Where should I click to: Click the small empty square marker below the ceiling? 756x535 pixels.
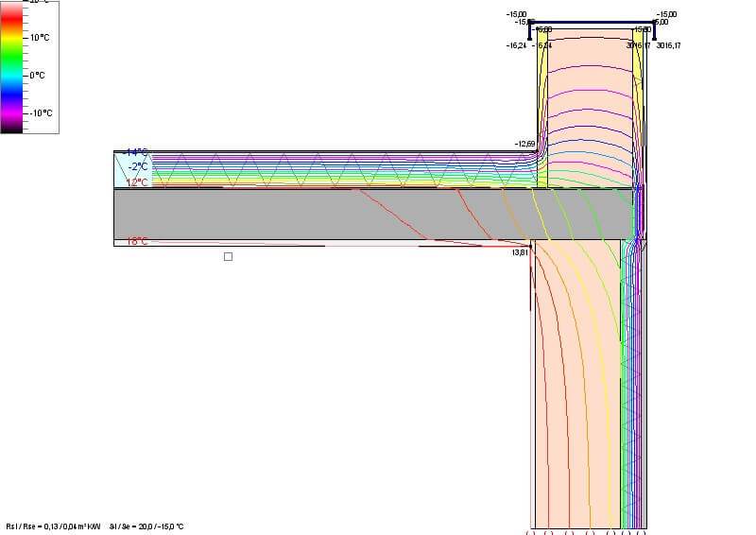(228, 257)
